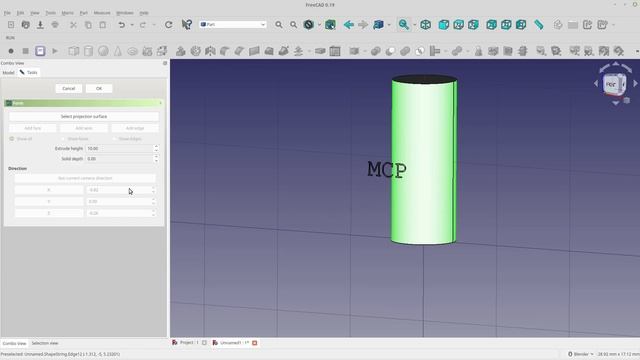Screen dimensions: 640x360
Task: Switch to top view cube
Action: tap(458, 25)
